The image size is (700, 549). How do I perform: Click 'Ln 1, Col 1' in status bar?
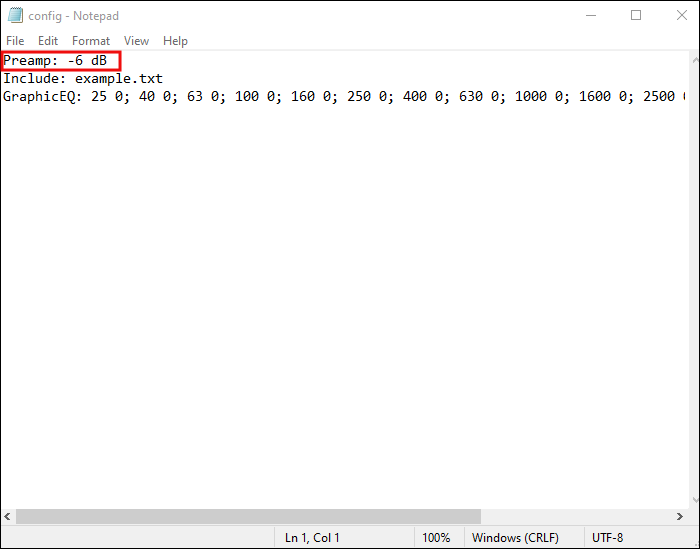pos(312,538)
